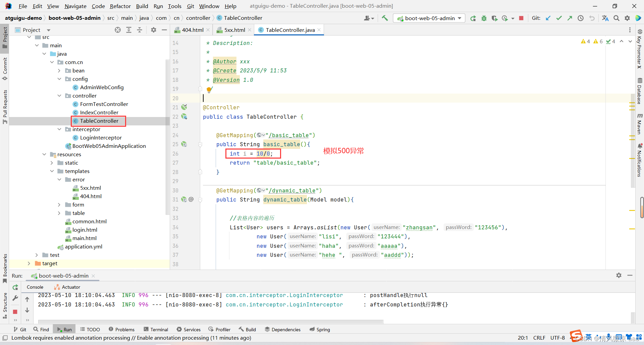Open the Dependencies tool window
The height and width of the screenshot is (345, 644).
click(x=283, y=330)
